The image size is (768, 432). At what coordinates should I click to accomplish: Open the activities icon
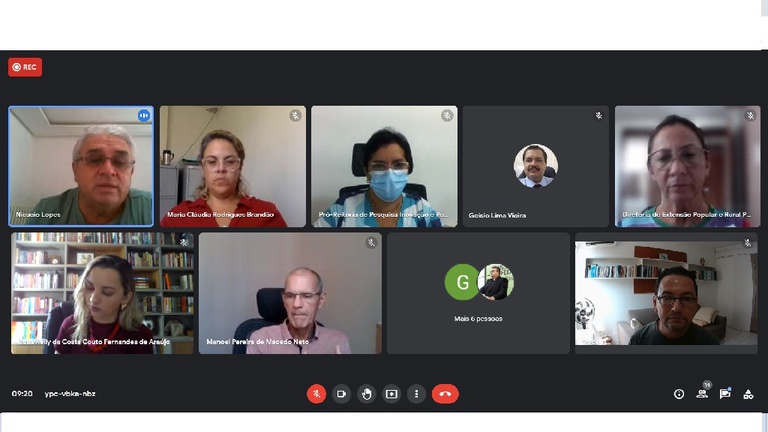(x=748, y=394)
